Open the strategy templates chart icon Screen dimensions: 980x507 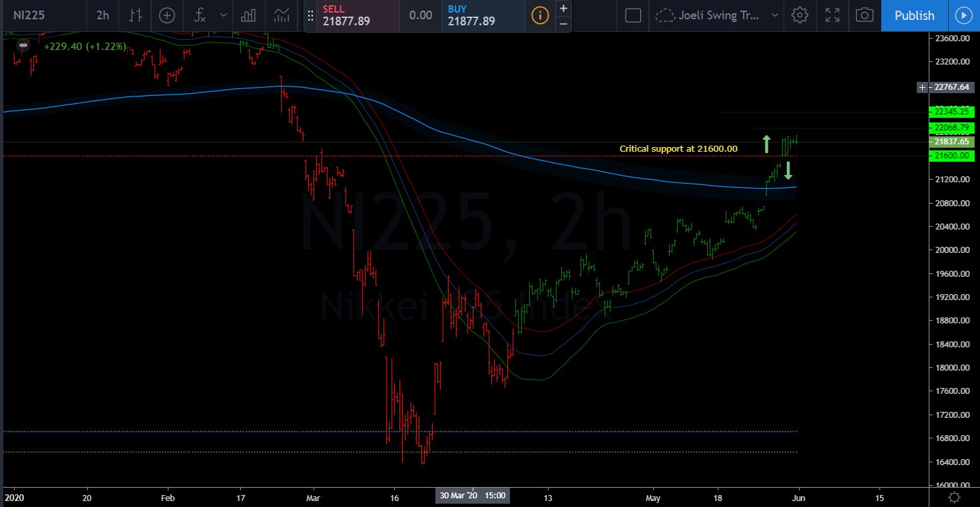[x=282, y=15]
